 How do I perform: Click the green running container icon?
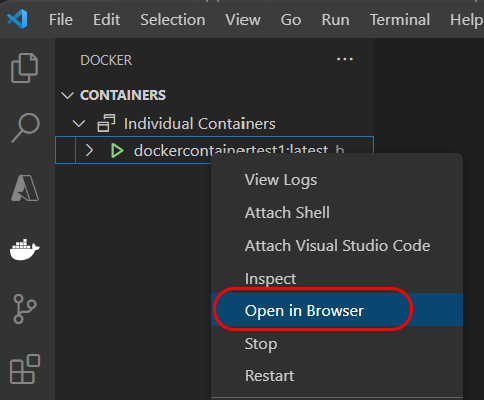tap(117, 151)
